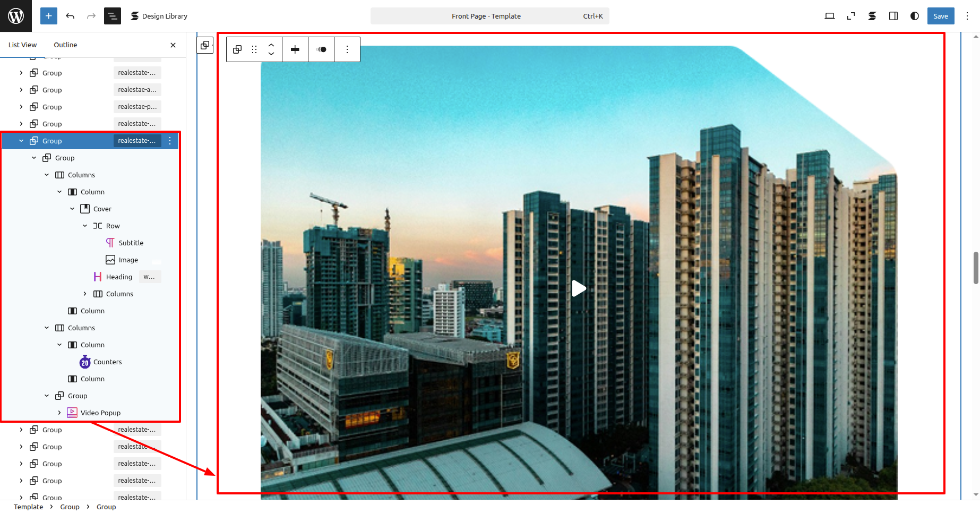Select the Counters block in list
Screen dimensions: 980x513
tap(107, 362)
